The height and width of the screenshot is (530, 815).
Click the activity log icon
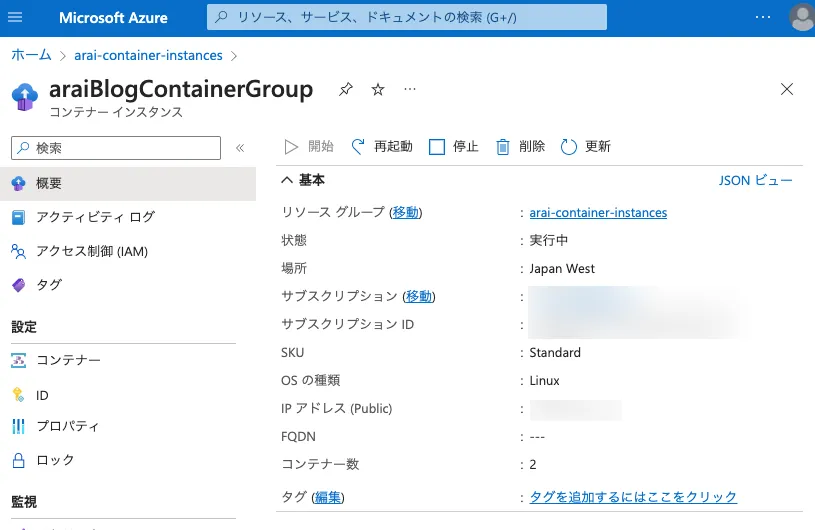point(18,217)
